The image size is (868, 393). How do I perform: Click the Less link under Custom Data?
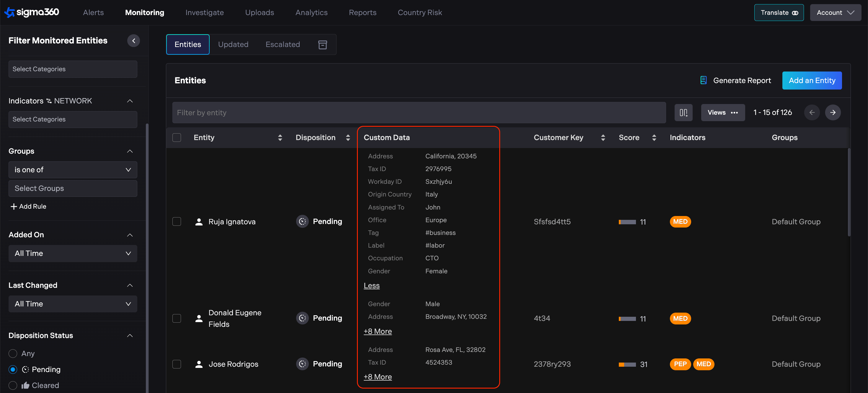coord(371,286)
